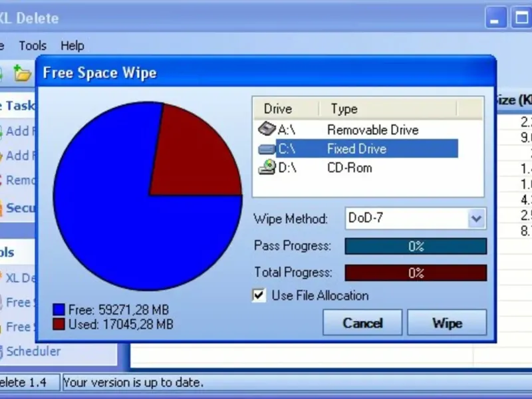Click the Wipe button
This screenshot has width=532, height=399.
[447, 323]
